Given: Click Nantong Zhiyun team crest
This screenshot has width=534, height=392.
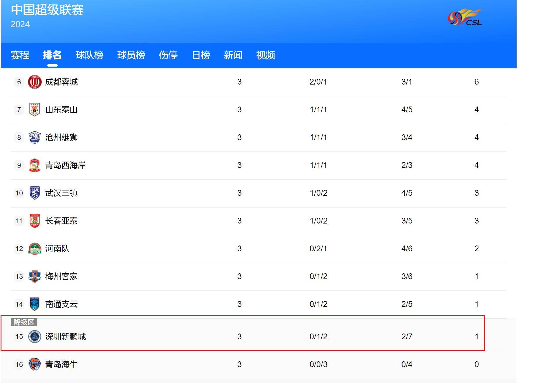Looking at the screenshot, I should 34,304.
